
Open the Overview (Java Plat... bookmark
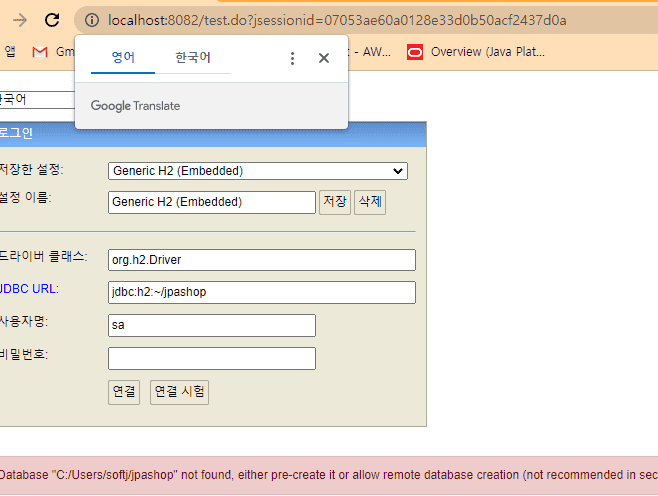point(476,52)
